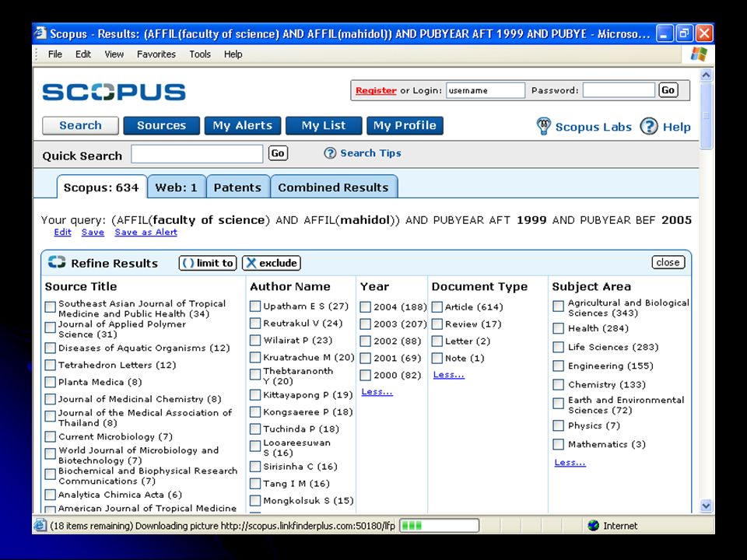Click the title bar page icon

tap(40, 33)
